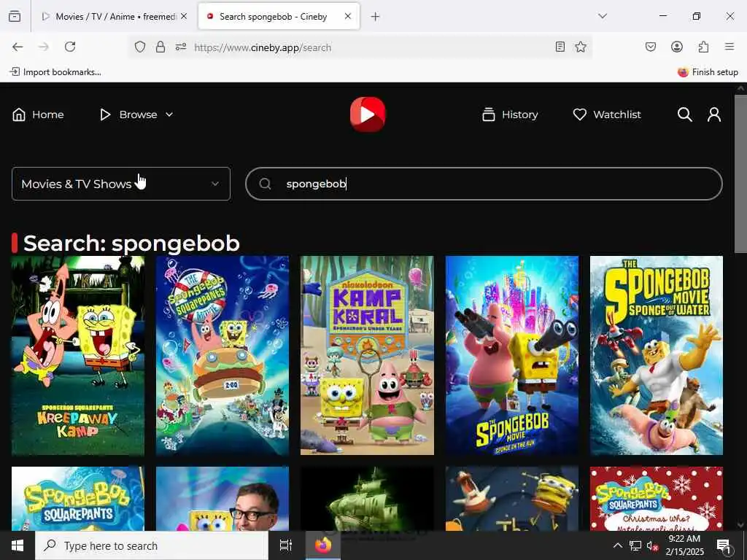The image size is (747, 560).
Task: Open the Christmas Who? poster
Action: coord(656,499)
